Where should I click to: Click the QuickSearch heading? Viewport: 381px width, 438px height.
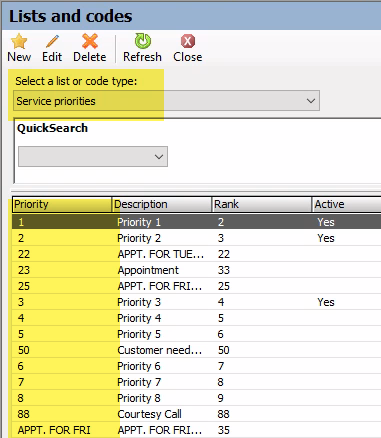pos(52,128)
